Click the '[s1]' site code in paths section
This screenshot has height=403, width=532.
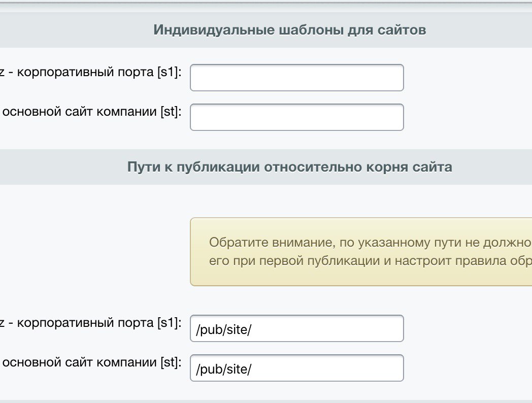[x=168, y=322]
